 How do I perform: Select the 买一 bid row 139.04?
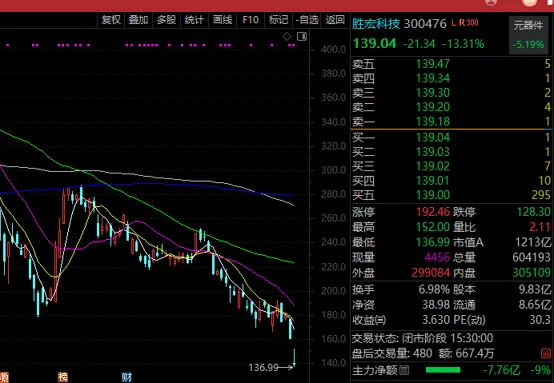point(452,137)
